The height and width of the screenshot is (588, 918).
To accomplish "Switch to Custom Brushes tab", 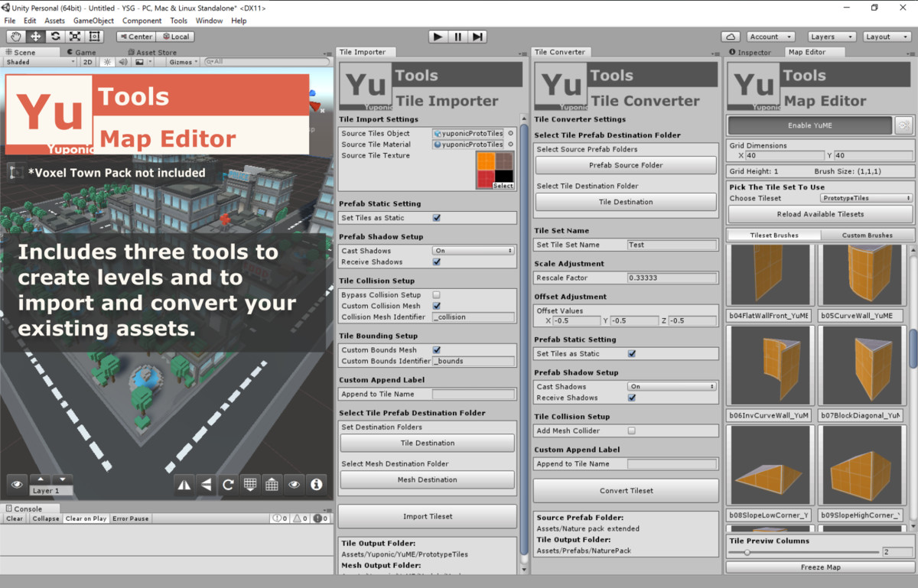I will [867, 235].
